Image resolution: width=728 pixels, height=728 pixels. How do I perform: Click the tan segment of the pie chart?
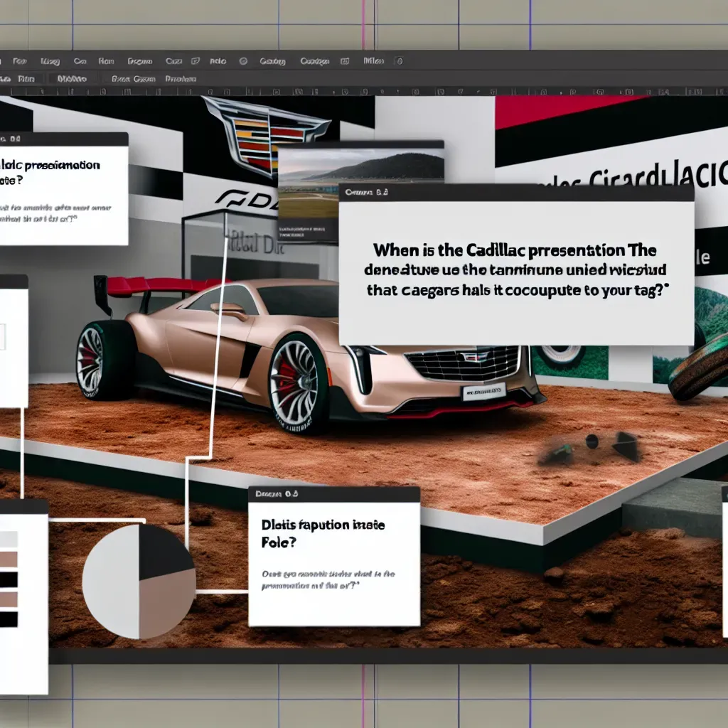pos(166,604)
